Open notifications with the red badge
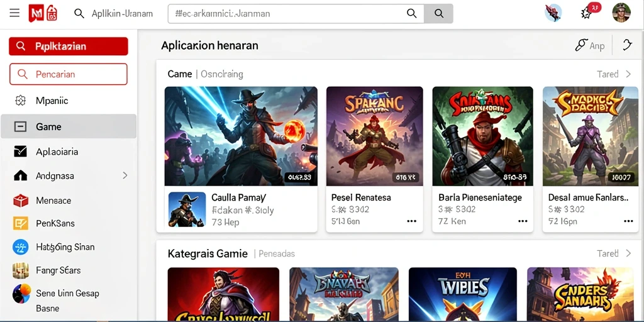This screenshot has height=322, width=644. tap(589, 12)
